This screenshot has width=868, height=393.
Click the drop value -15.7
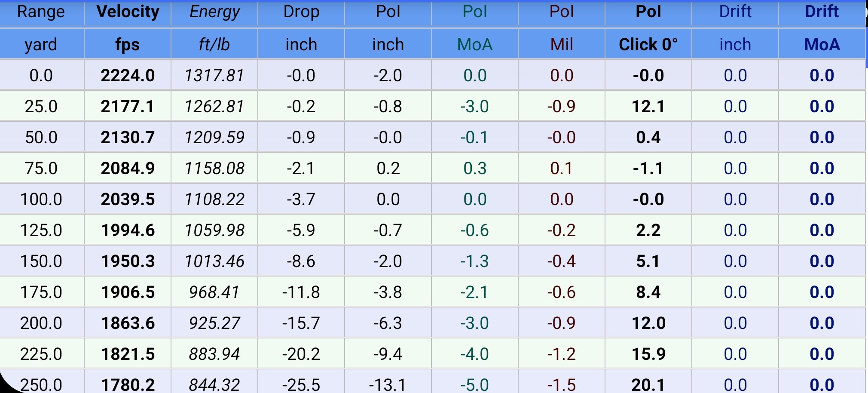[x=301, y=323]
